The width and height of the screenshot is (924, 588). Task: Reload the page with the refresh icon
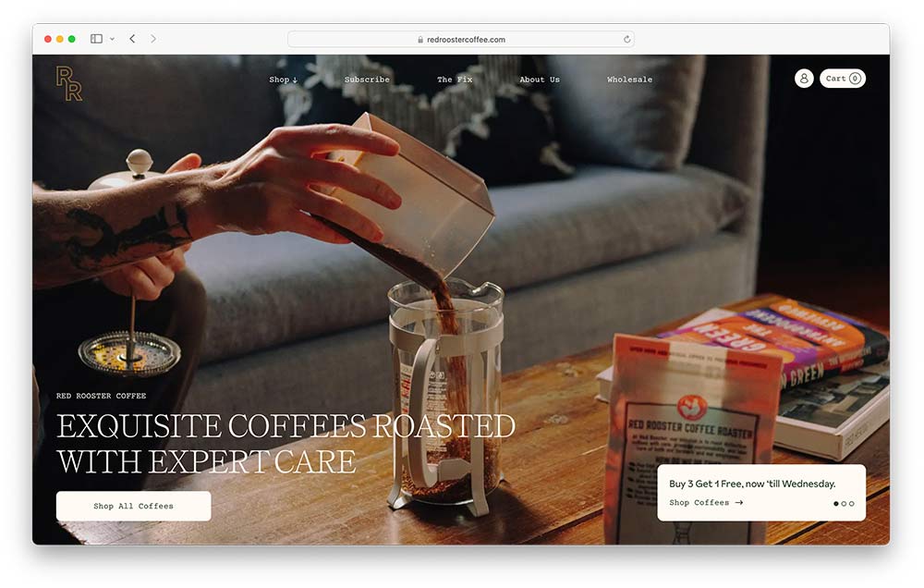click(x=626, y=40)
